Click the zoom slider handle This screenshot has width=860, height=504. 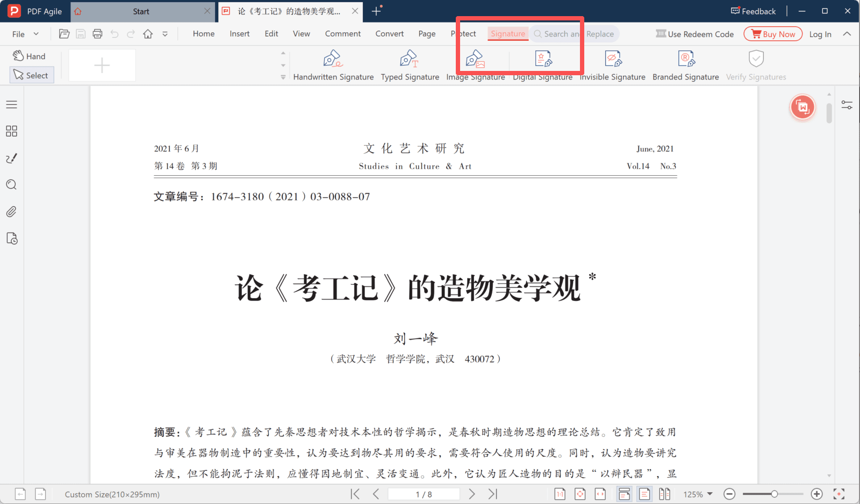(x=775, y=494)
